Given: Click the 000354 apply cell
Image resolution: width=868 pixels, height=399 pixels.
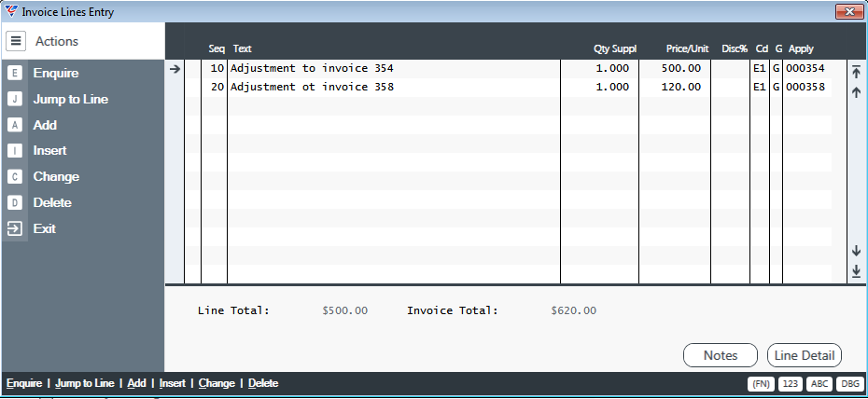Looking at the screenshot, I should coord(805,69).
